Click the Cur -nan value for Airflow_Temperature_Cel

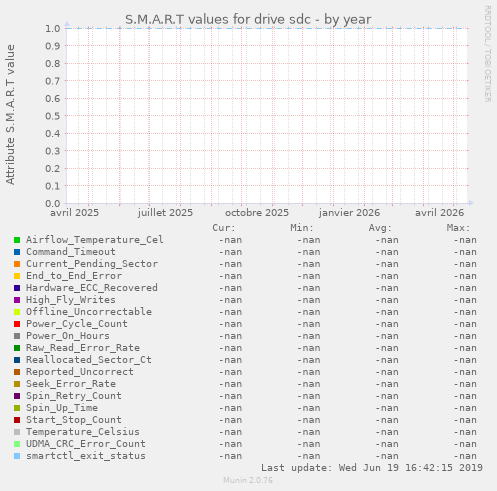(x=230, y=240)
